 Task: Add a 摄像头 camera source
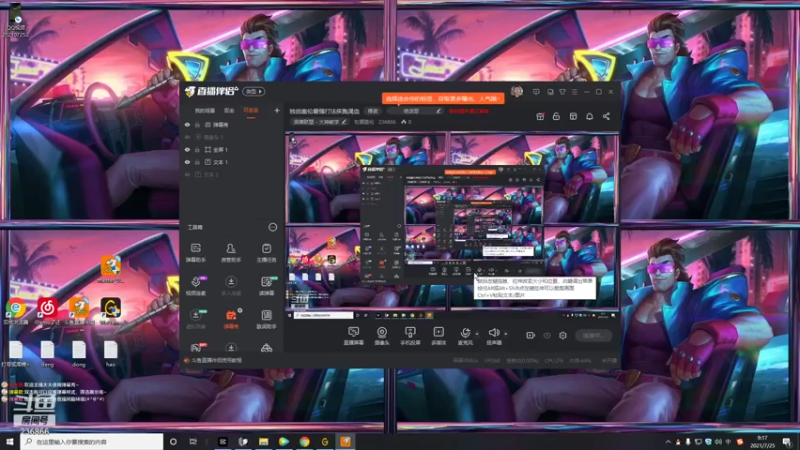coord(382,336)
